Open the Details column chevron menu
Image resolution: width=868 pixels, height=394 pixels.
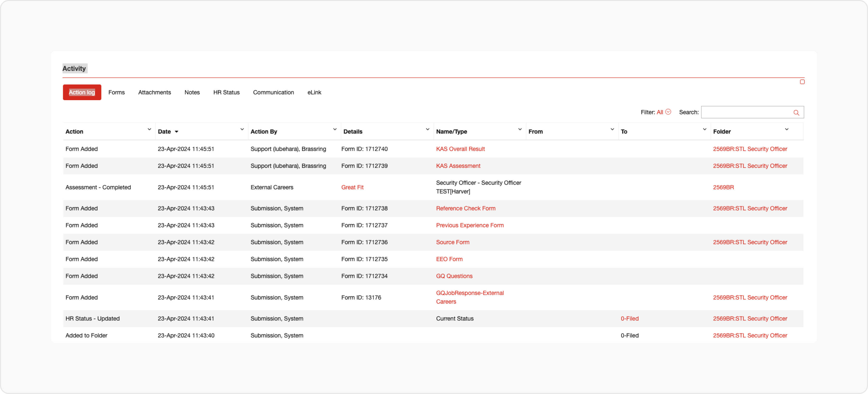click(427, 129)
